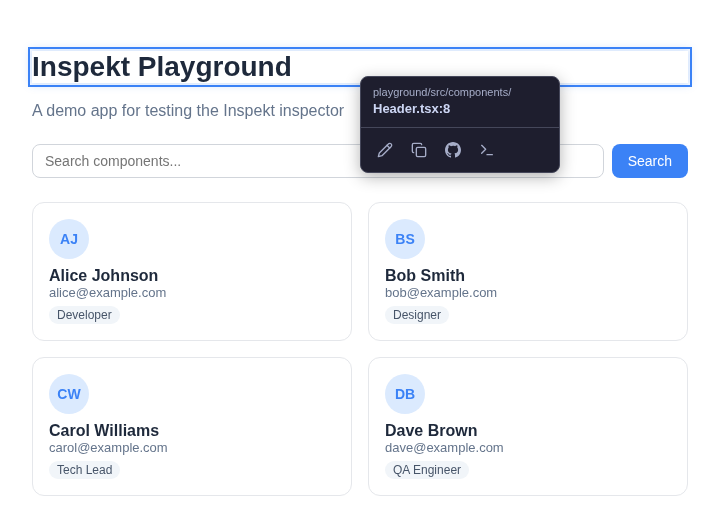Click alice@example.com email

pyautogui.click(x=107, y=293)
